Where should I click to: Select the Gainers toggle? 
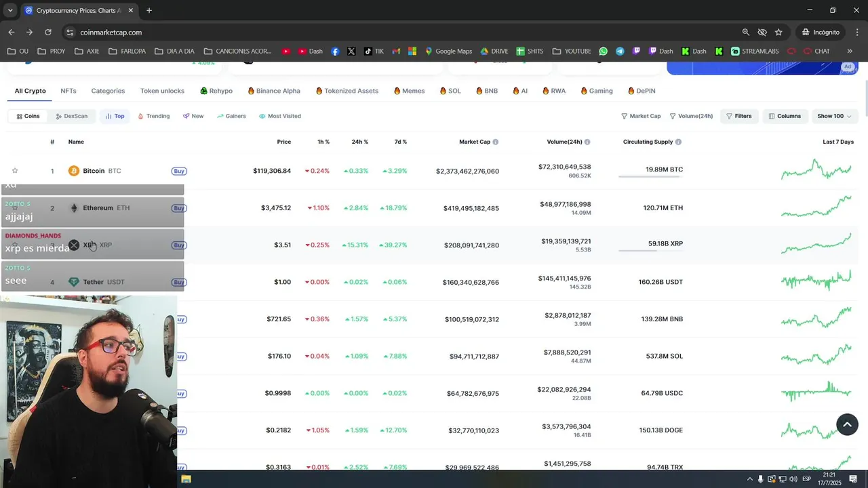(x=231, y=116)
